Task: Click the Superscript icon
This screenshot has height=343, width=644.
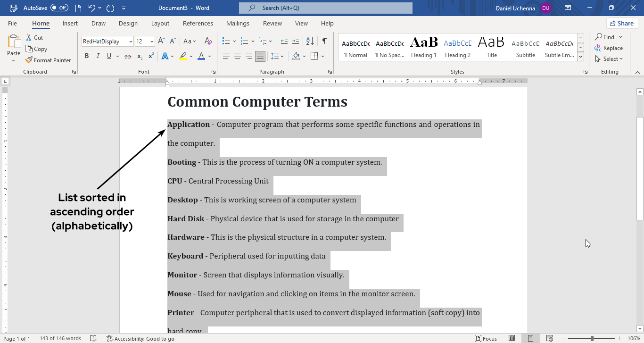Action: pos(151,56)
